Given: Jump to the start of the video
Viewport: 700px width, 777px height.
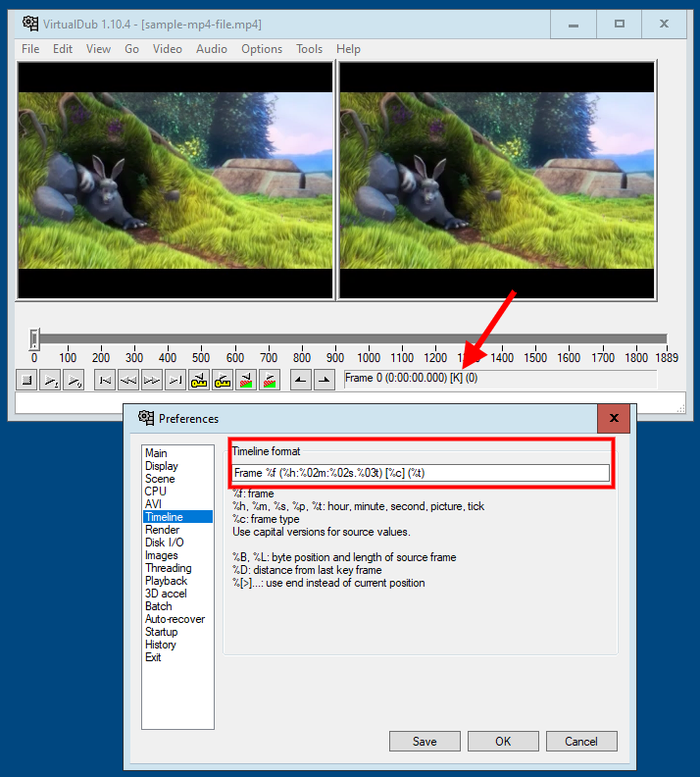Looking at the screenshot, I should click(x=105, y=380).
